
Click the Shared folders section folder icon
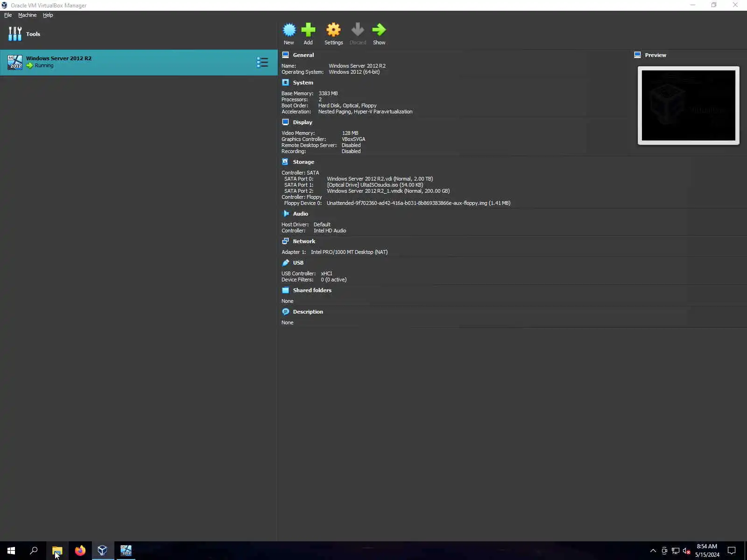tap(285, 290)
